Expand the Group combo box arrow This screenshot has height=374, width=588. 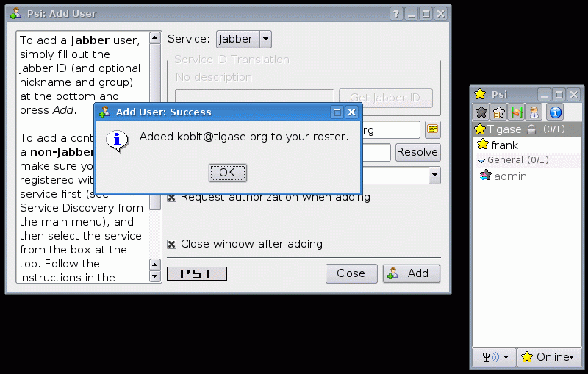[434, 175]
